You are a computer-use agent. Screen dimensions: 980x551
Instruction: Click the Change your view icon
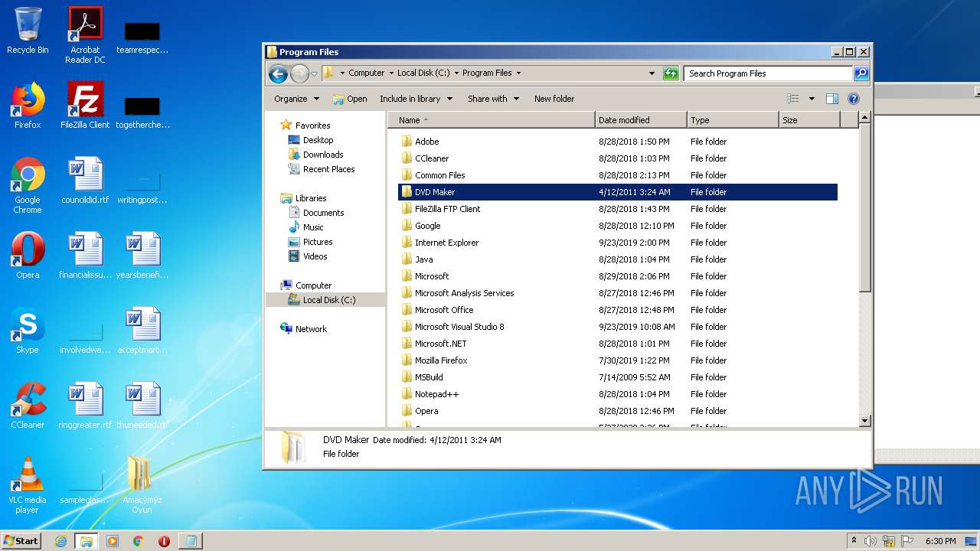pos(793,99)
